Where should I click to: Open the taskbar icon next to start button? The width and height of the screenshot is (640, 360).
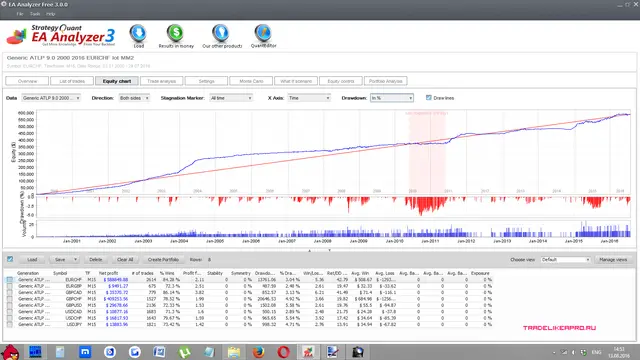click(35, 352)
